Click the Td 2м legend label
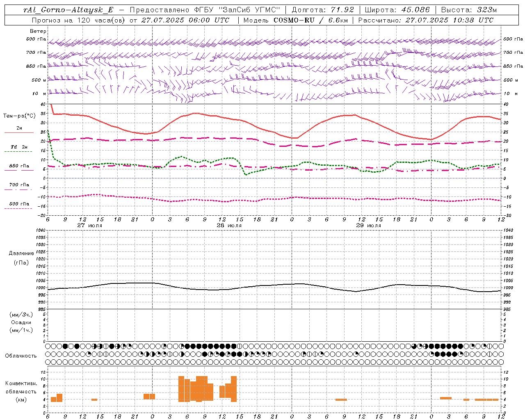 (x=19, y=147)
